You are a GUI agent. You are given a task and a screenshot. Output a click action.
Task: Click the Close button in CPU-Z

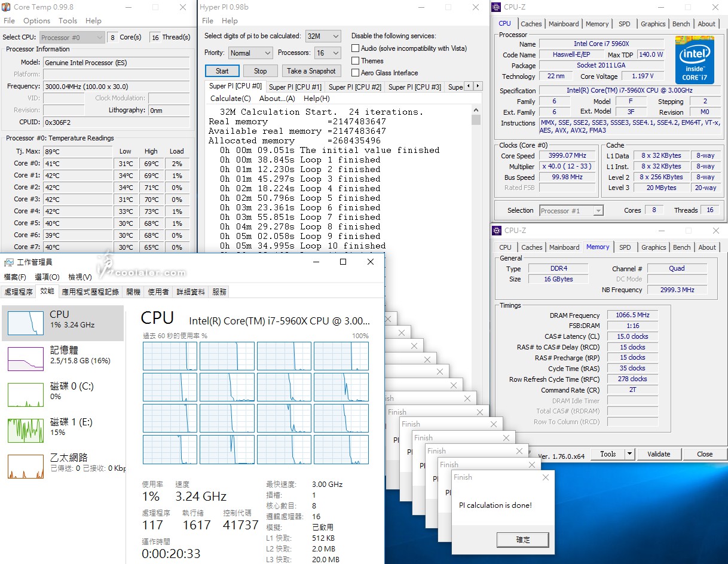(705, 454)
